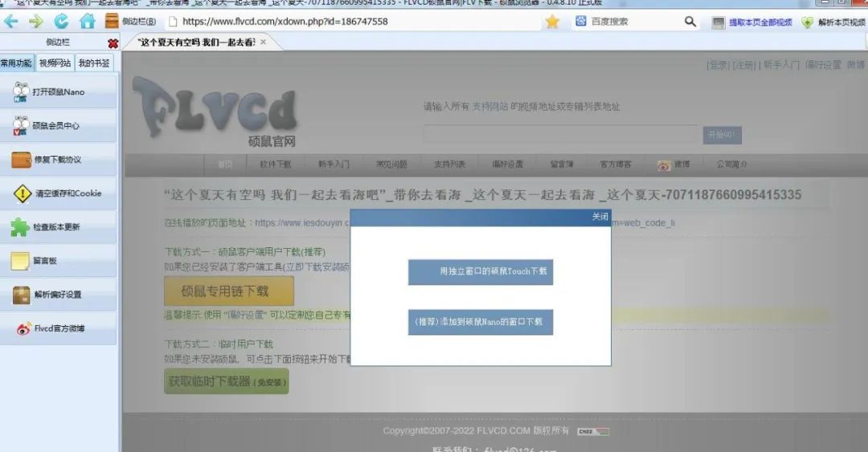Click the address bar URL field
This screenshot has height=452, width=868.
354,22
